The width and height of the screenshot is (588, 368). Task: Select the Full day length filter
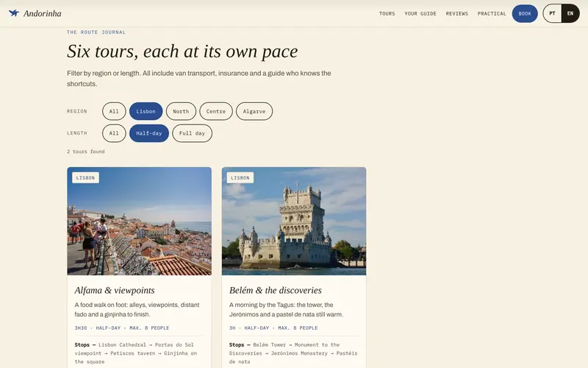click(x=192, y=133)
